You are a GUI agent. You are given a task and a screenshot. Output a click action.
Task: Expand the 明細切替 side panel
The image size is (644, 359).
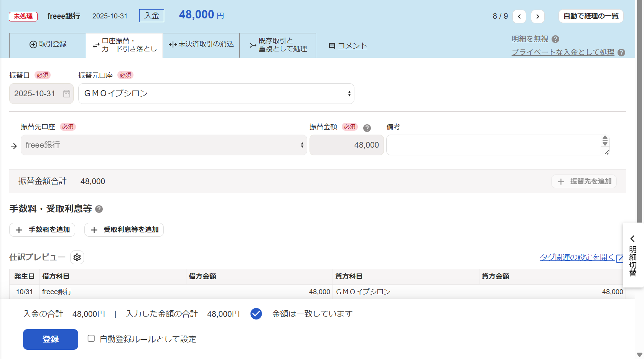point(633,255)
